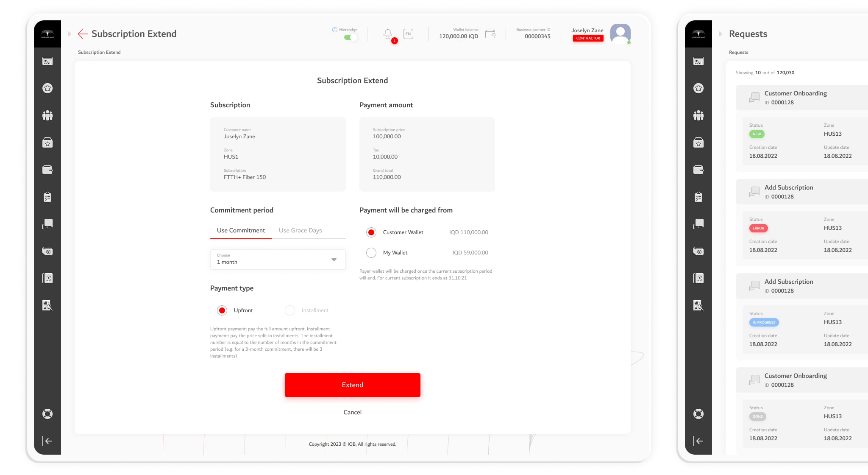This screenshot has width=868, height=475.
Task: Expand sidebar via triangle beside title
Action: coord(70,34)
